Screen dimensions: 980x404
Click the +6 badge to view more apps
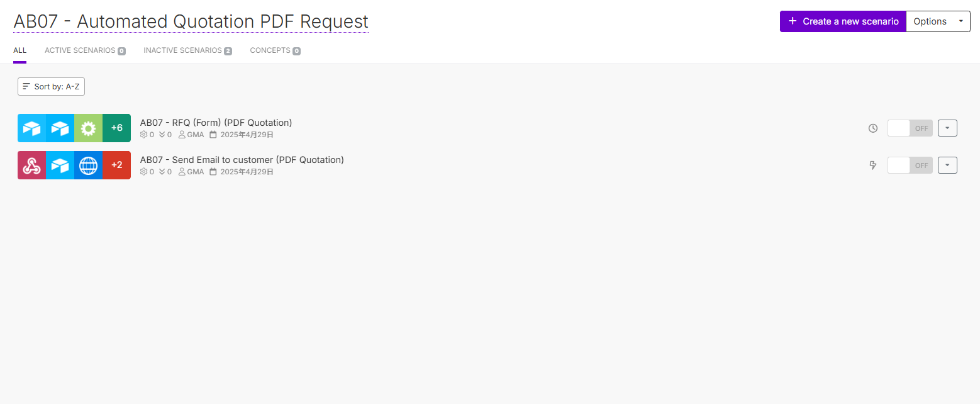pyautogui.click(x=116, y=128)
